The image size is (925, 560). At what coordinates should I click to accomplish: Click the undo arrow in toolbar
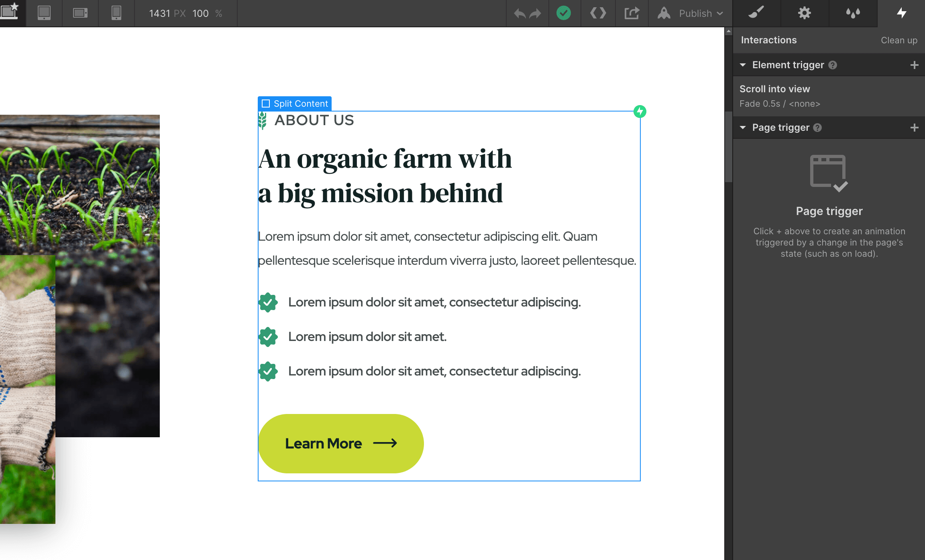(520, 14)
